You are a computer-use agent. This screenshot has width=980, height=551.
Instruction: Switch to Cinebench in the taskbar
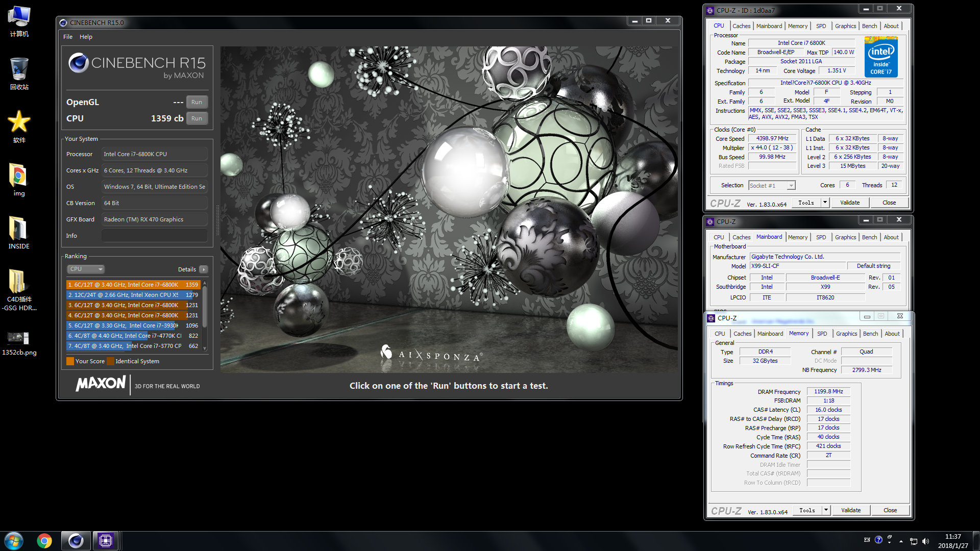(76, 541)
